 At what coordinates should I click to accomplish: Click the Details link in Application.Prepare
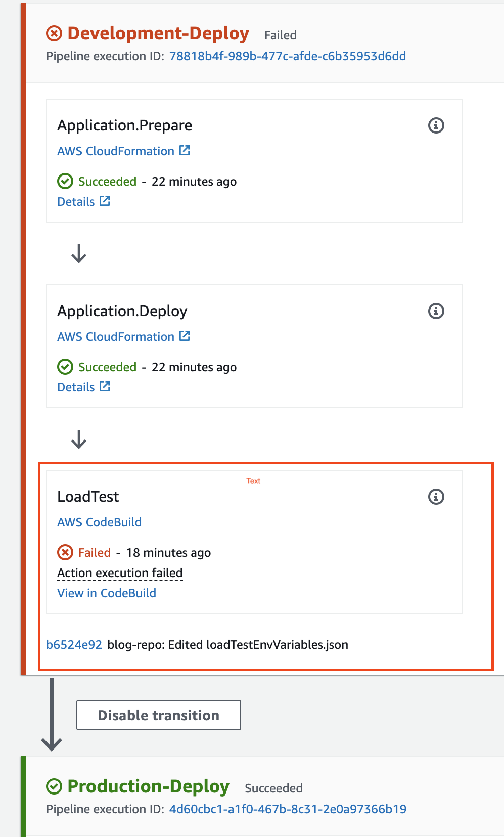(x=76, y=201)
